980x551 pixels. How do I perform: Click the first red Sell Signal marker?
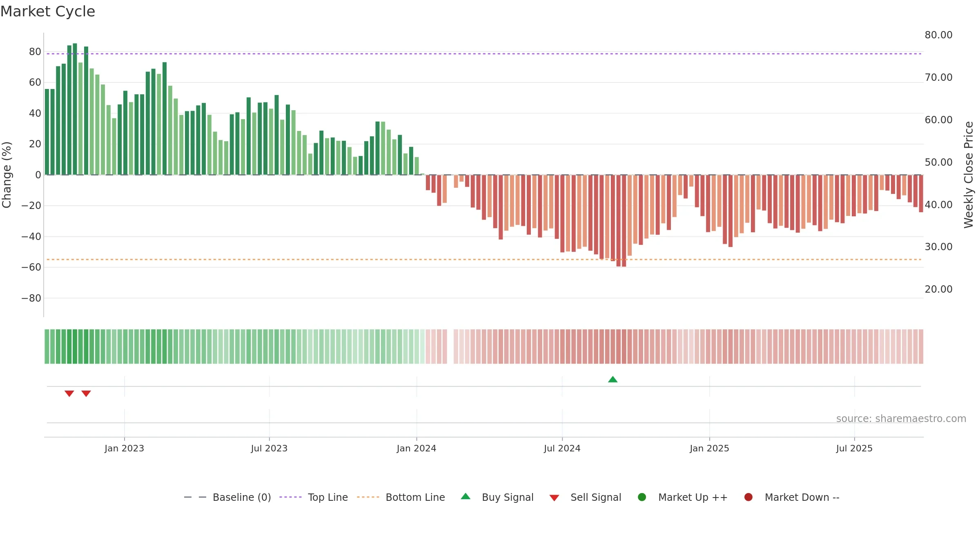point(69,393)
